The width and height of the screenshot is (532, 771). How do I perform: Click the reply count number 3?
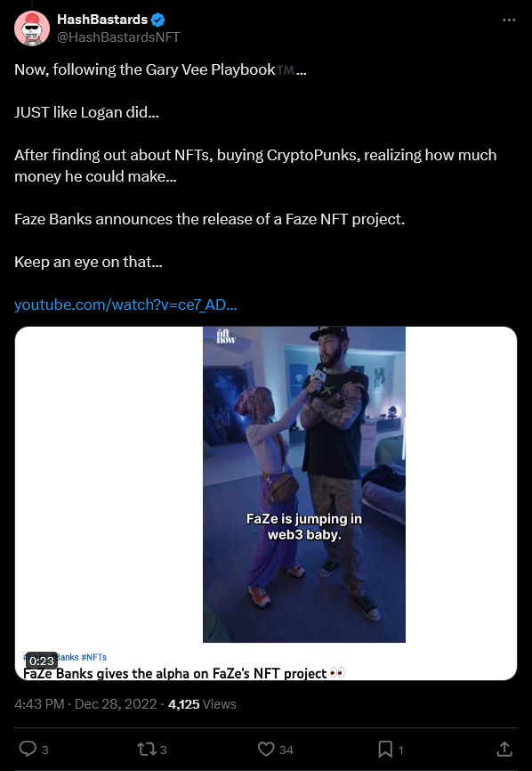tap(44, 750)
